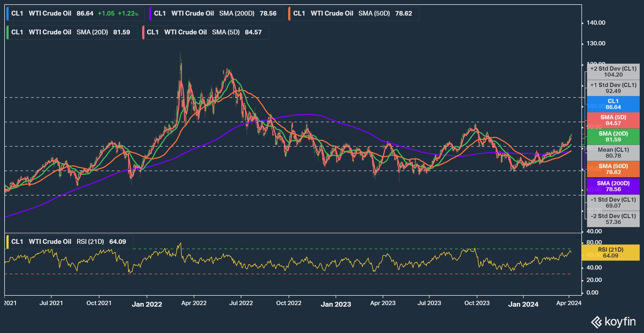Click the Koyfin logo icon
644x333 pixels.
[x=597, y=322]
